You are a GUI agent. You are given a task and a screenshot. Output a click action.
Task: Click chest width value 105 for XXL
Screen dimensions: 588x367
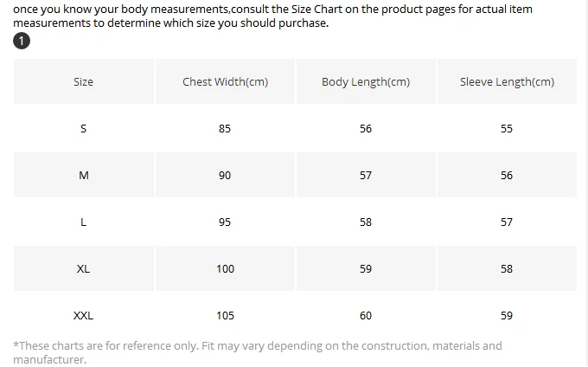coord(225,315)
